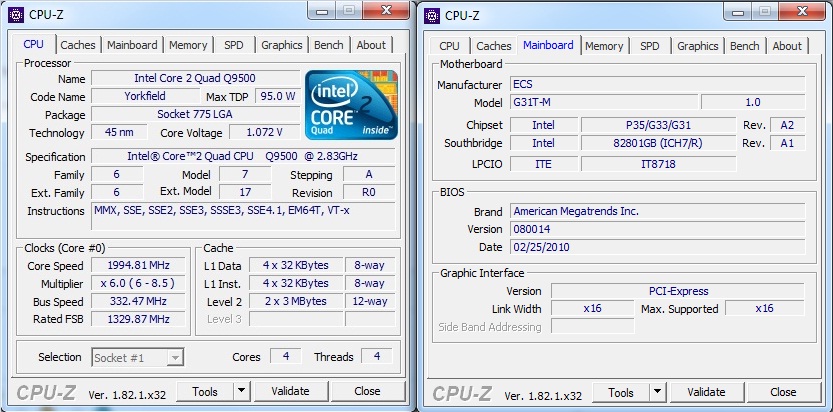Select Mainboard tab in the right window
Screen dimensions: 833x412
tap(548, 45)
